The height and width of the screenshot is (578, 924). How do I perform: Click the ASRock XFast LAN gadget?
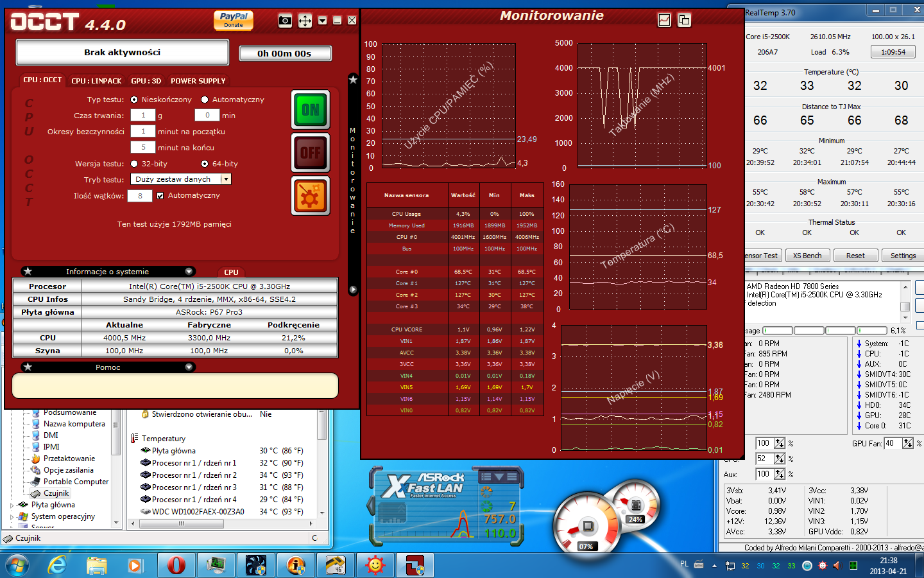point(446,507)
